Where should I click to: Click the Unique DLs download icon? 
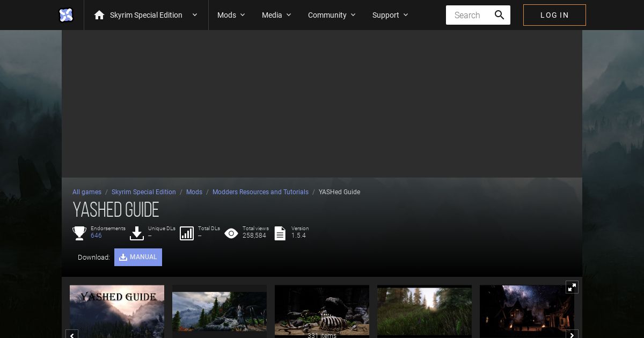coord(137,233)
